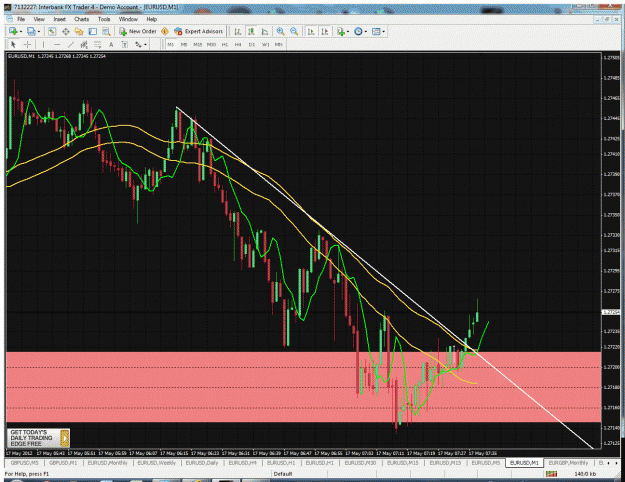Select the Horizontal Line drawing tool
The image size is (625, 482).
coord(57,45)
